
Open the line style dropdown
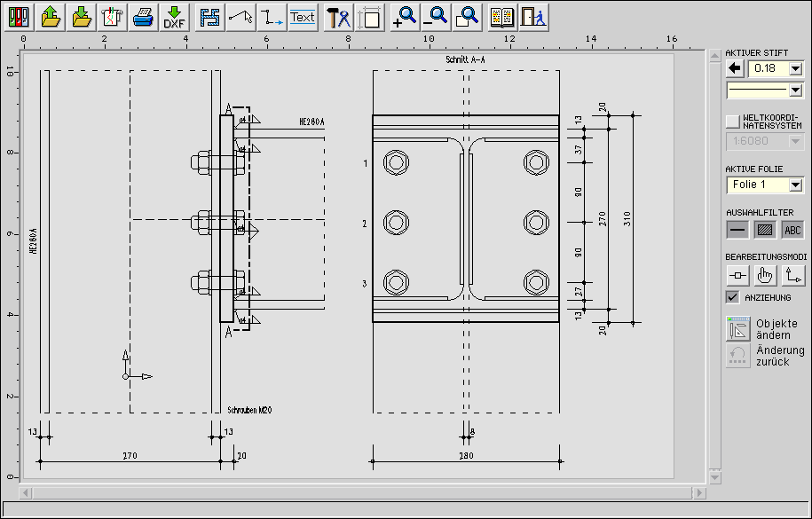795,90
